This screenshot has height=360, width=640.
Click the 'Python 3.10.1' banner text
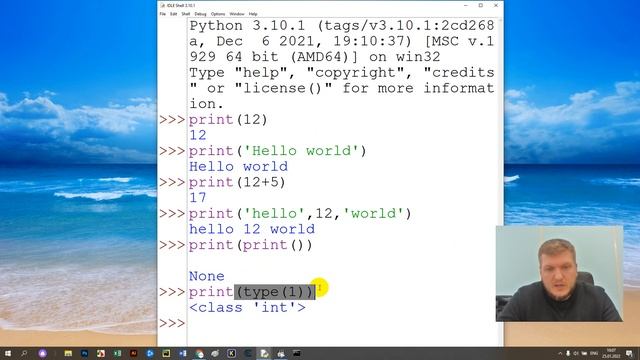[x=247, y=26]
